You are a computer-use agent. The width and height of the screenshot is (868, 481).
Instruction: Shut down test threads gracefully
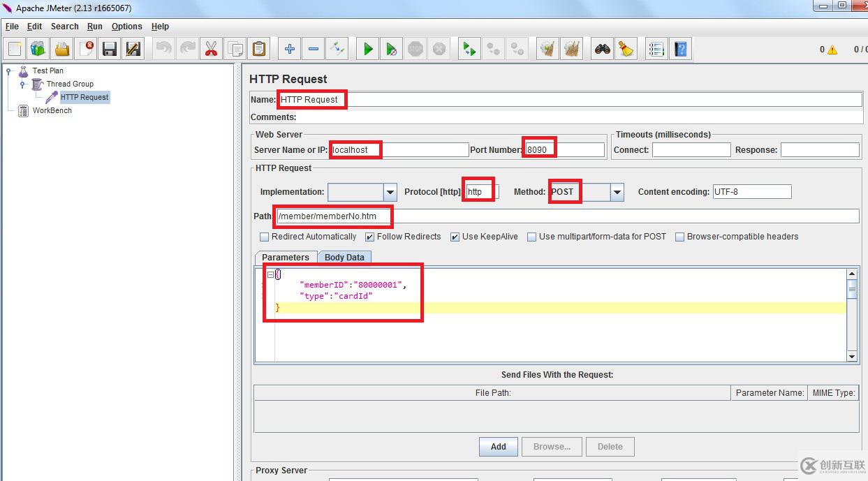439,49
